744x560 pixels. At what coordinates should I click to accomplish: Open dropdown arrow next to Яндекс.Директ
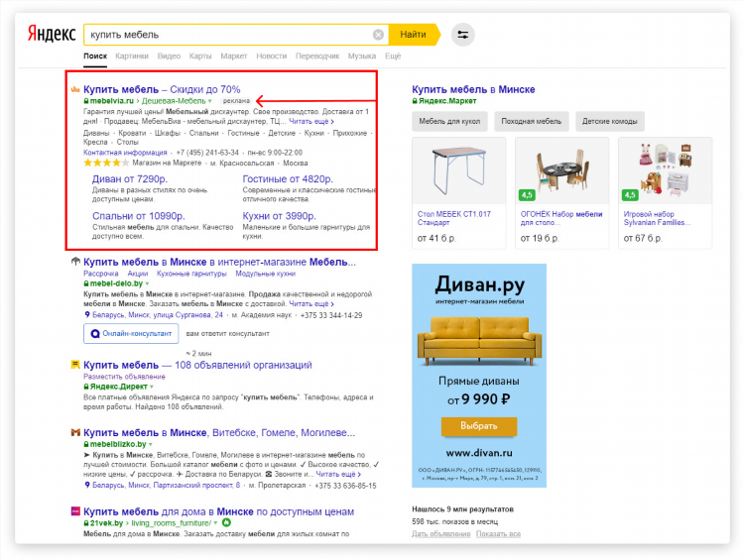point(152,387)
